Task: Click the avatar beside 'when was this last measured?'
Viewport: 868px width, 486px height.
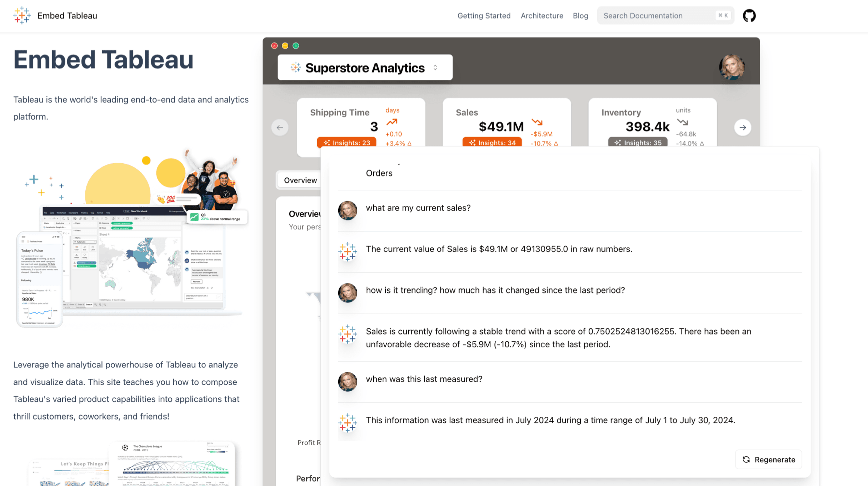Action: point(348,382)
